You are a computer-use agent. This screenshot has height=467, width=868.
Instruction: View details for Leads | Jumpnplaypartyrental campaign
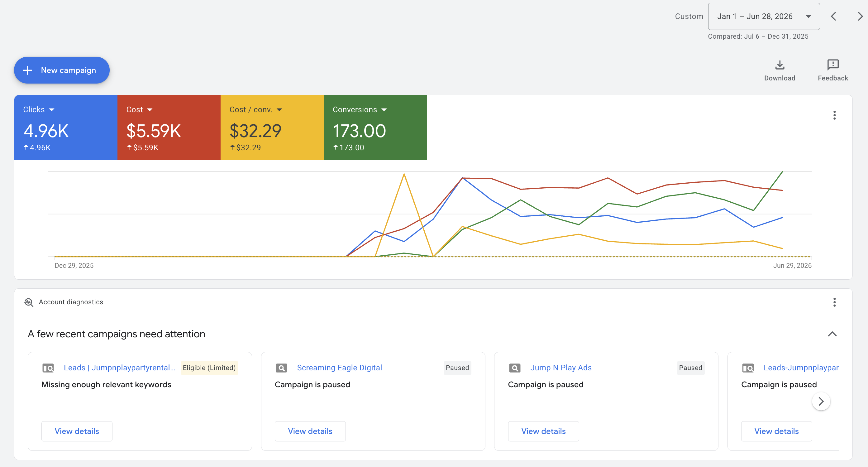pyautogui.click(x=77, y=431)
